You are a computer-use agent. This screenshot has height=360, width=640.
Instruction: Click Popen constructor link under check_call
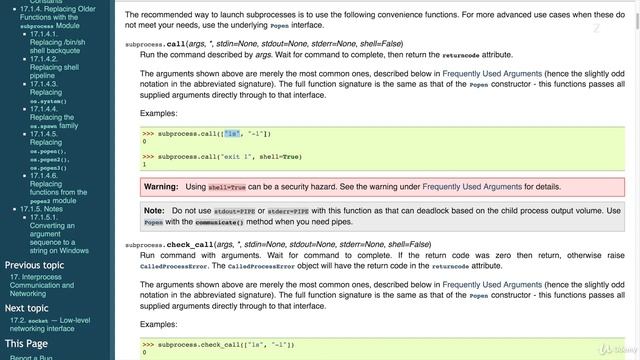479,296
